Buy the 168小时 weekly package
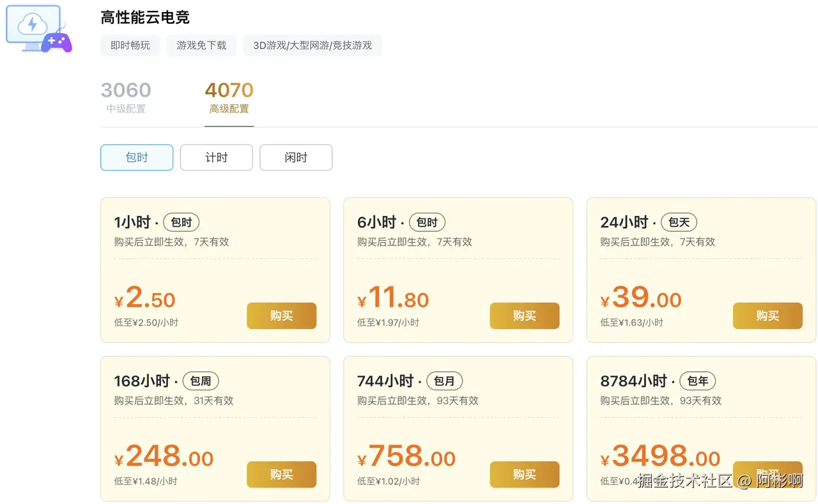The width and height of the screenshot is (818, 504). click(x=281, y=475)
